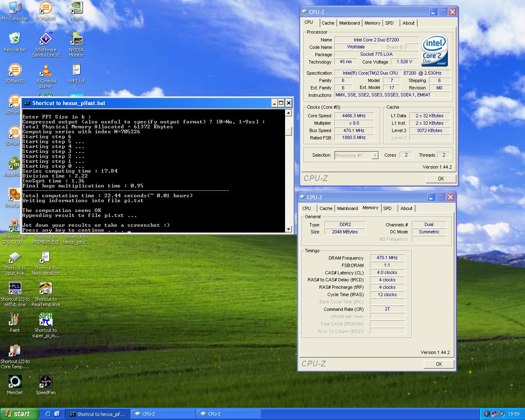Select the Shortcut to GPU-Z icon
525x420 pixels.
tap(15, 233)
